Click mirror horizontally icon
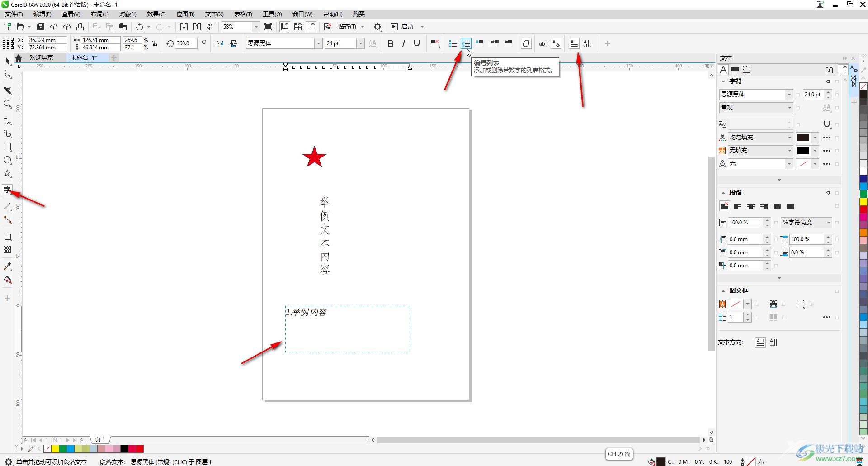Screen dimensions: 868x466 (220, 43)
